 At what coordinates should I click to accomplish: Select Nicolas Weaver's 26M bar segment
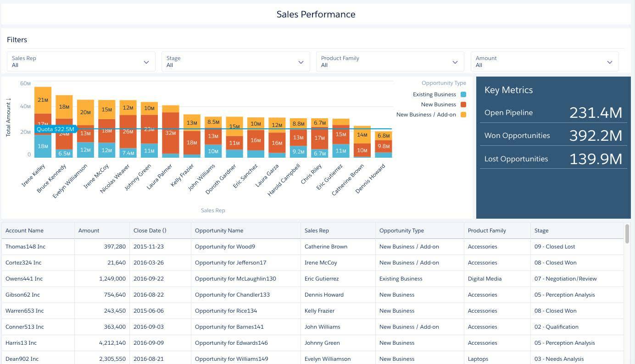128,132
